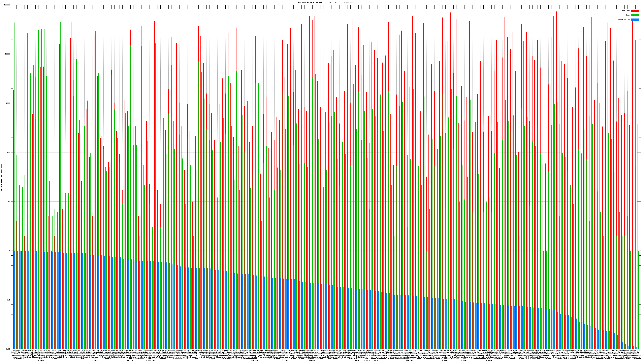Click the leftmost tall green Spam bar
The width and height of the screenshot is (644, 362).
pyautogui.click(x=14, y=125)
